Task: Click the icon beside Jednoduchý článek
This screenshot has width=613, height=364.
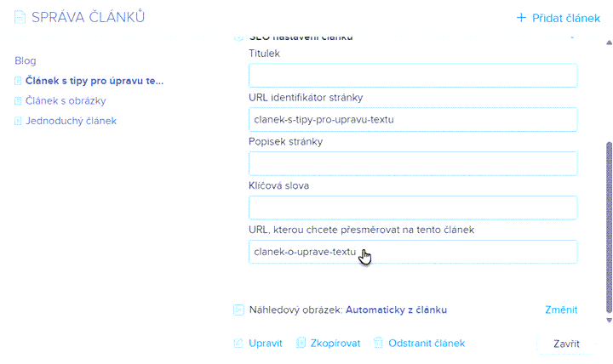Action: pyautogui.click(x=18, y=121)
